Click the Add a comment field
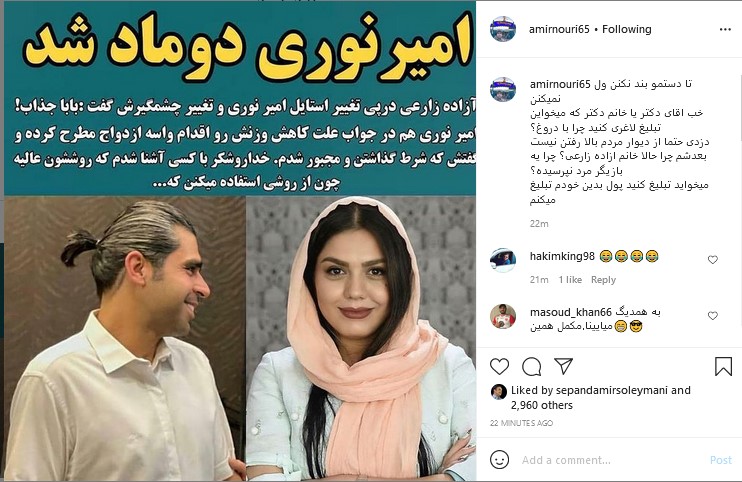The image size is (742, 482). [x=610, y=460]
